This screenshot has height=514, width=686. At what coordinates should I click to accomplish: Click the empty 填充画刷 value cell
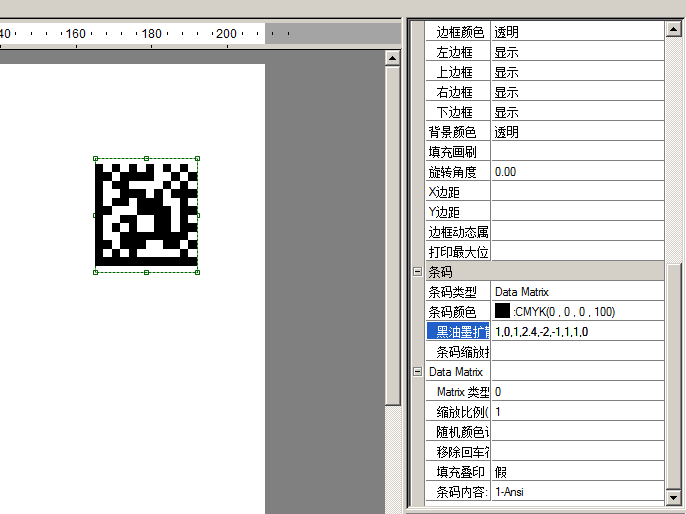[578, 152]
